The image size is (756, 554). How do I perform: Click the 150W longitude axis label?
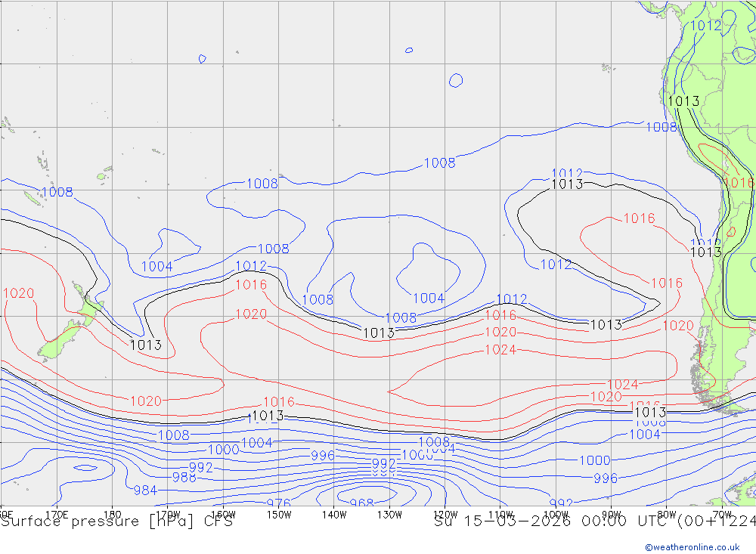click(279, 515)
